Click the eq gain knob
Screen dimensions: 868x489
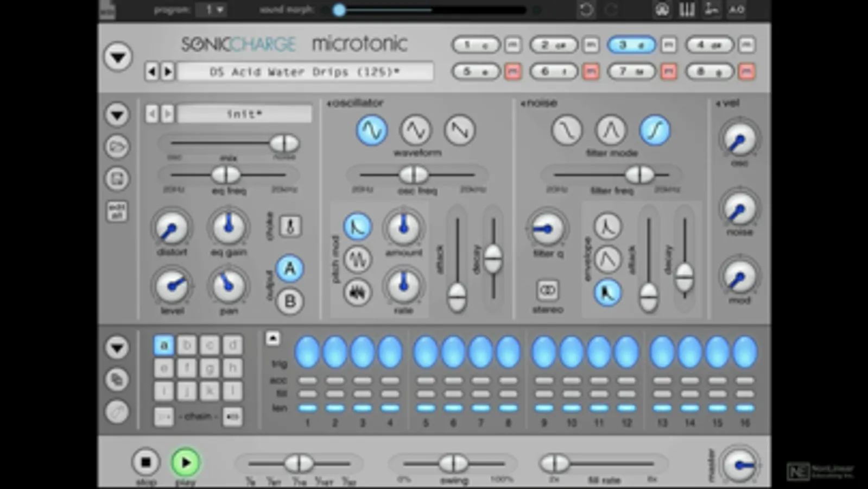pos(229,227)
